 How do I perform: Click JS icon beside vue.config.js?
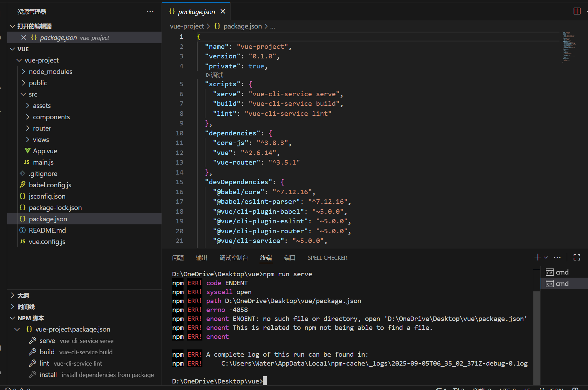[x=23, y=241]
